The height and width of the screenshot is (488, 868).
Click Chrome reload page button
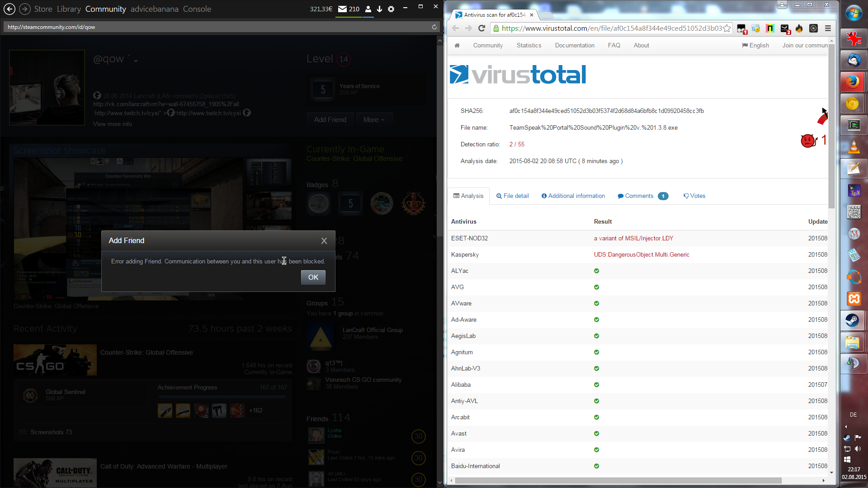tap(482, 28)
